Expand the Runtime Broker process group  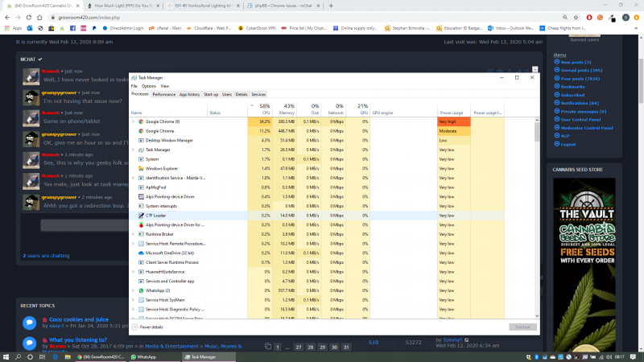point(133,234)
